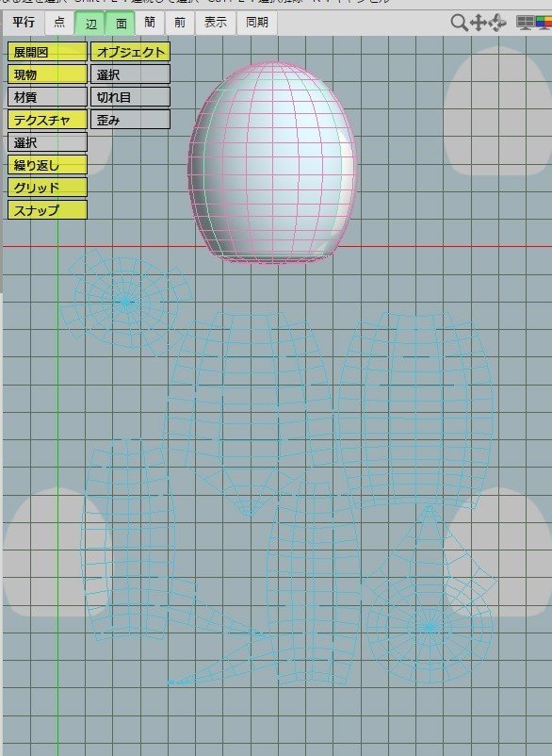Click the colored monitor display icon
The image size is (552, 756).
(544, 23)
